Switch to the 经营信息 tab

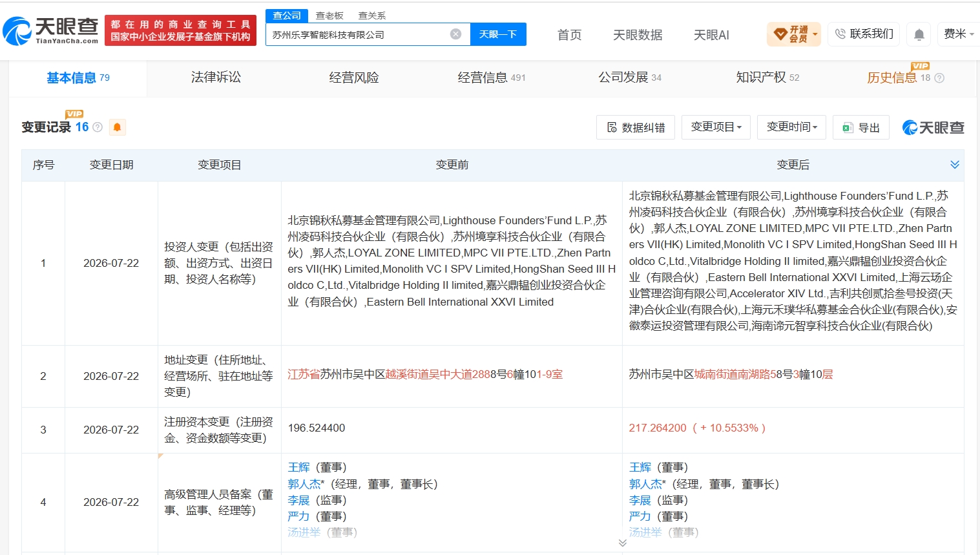click(492, 78)
